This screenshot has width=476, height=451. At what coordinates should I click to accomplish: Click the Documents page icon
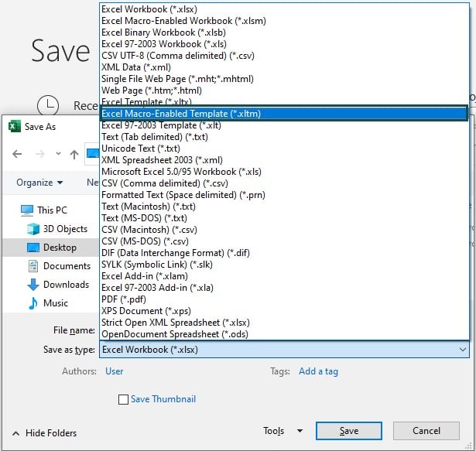coord(33,266)
